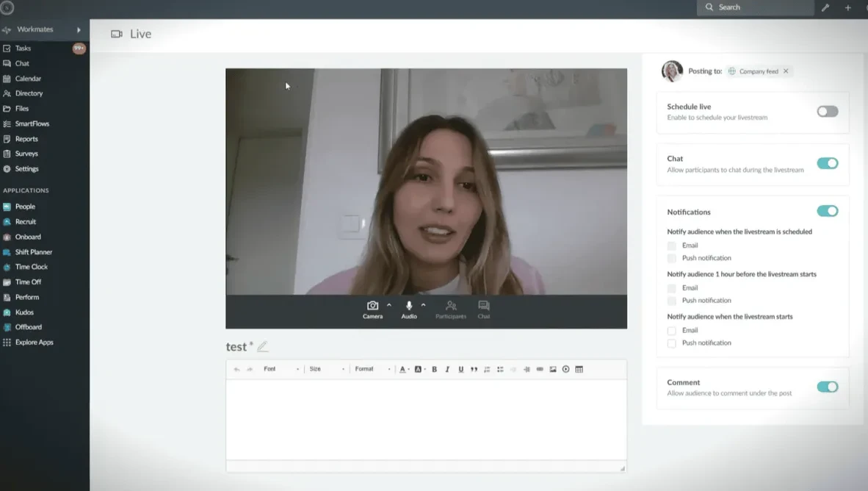Screen dimensions: 868x491
Task: Click the increase indent icon
Action: coord(527,369)
